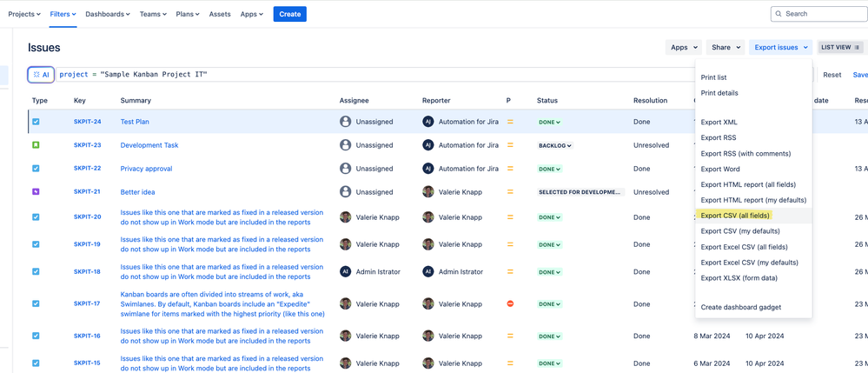This screenshot has height=373, width=868.
Task: Click Valerie Knapp reporter avatar in SKPIT-21 row
Action: click(427, 192)
